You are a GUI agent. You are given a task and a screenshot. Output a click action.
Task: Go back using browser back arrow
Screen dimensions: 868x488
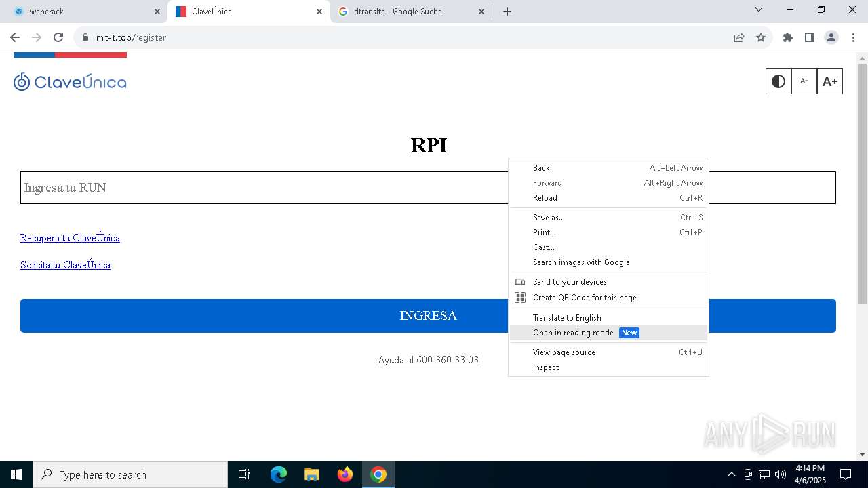(15, 37)
